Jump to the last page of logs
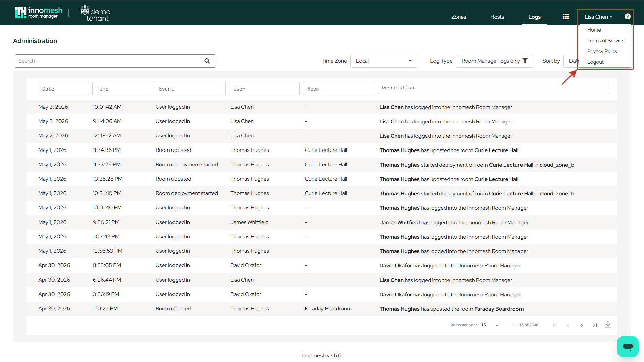Screen dimensions: 644x362 click(595, 325)
